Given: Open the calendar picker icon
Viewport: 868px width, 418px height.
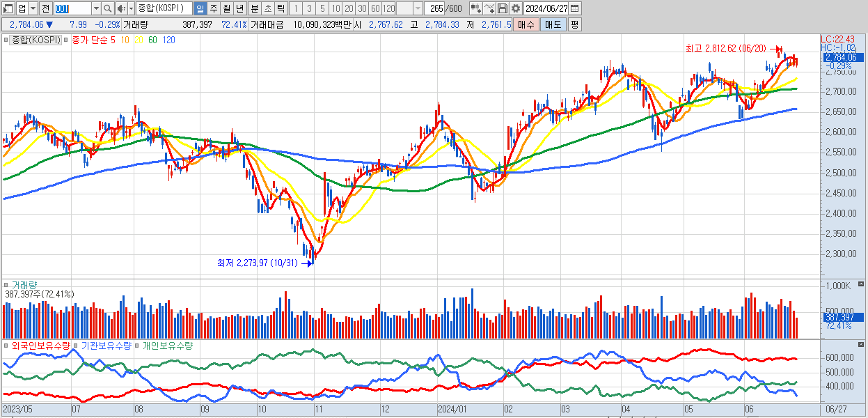Looking at the screenshot, I should pyautogui.click(x=575, y=8).
